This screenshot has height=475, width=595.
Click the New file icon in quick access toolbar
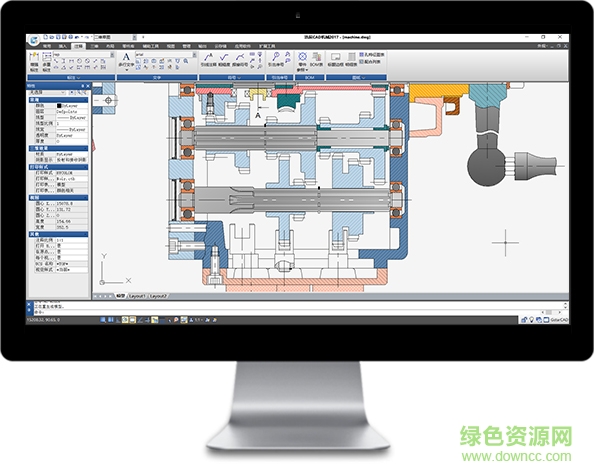(x=46, y=37)
